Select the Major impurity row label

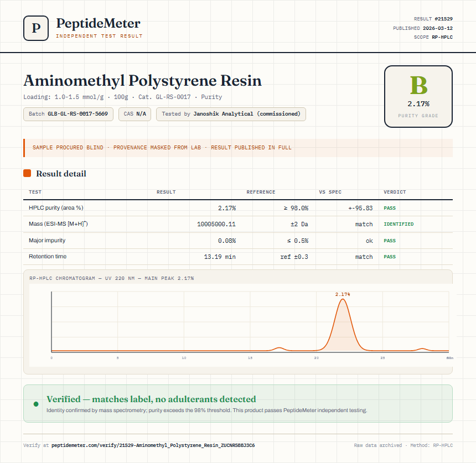click(47, 240)
